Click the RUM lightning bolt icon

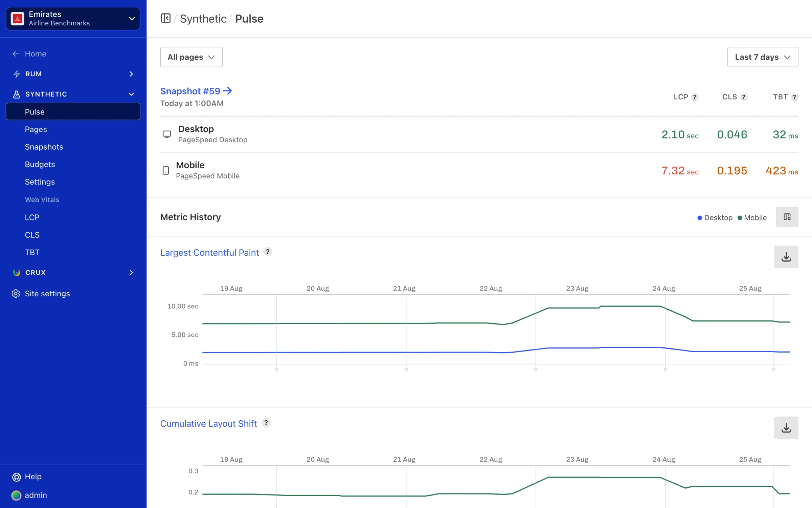(16, 74)
